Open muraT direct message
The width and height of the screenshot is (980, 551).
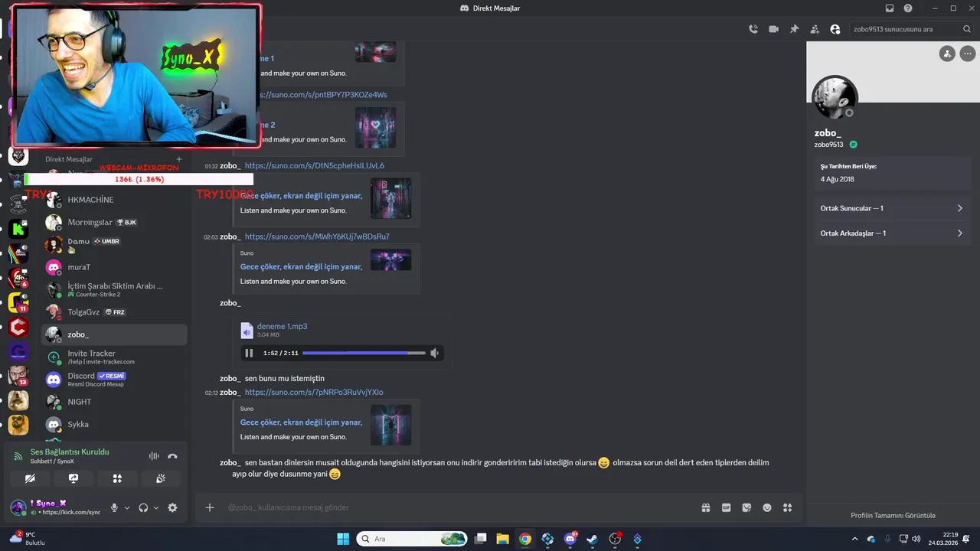(114, 267)
